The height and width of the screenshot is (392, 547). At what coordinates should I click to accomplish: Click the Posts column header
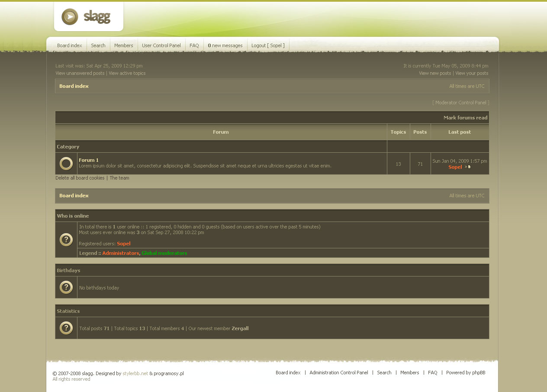[x=420, y=132]
